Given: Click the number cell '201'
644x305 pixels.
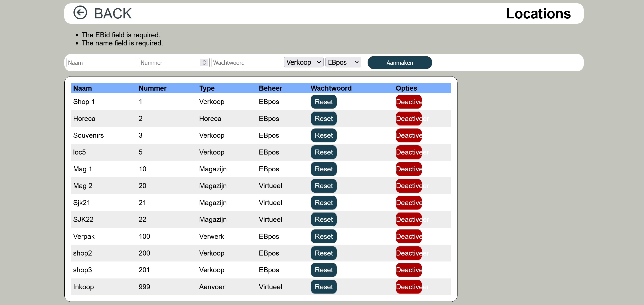Looking at the screenshot, I should (144, 270).
